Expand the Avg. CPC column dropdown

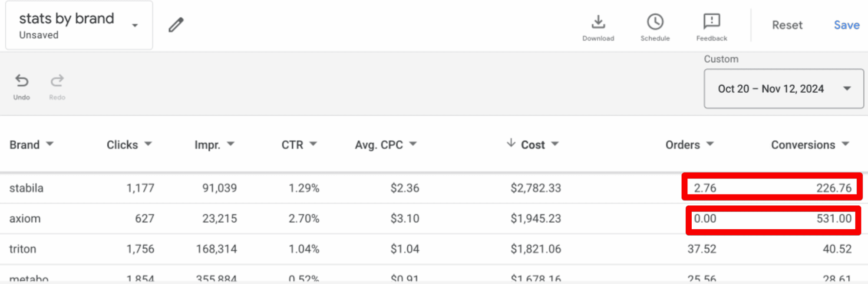413,144
